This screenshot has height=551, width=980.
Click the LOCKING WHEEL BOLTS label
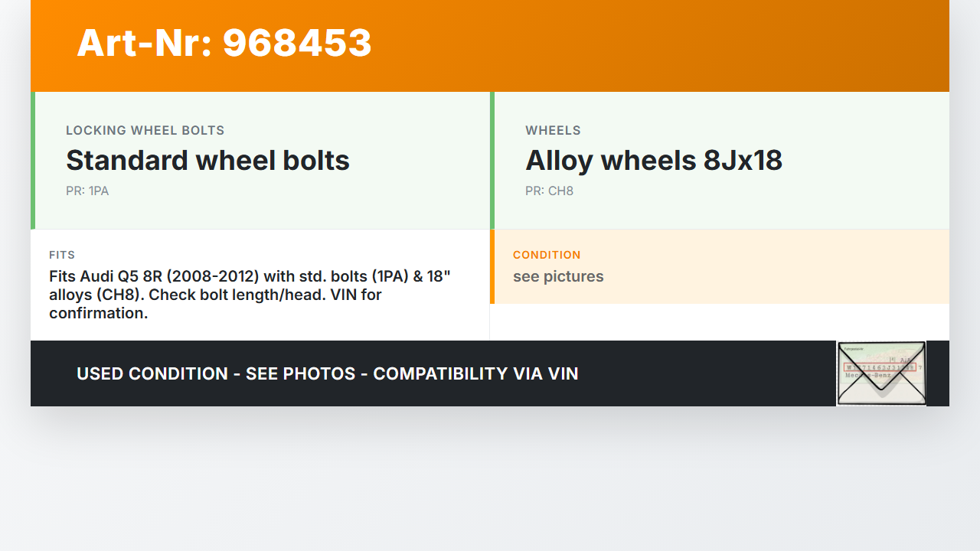145,131
